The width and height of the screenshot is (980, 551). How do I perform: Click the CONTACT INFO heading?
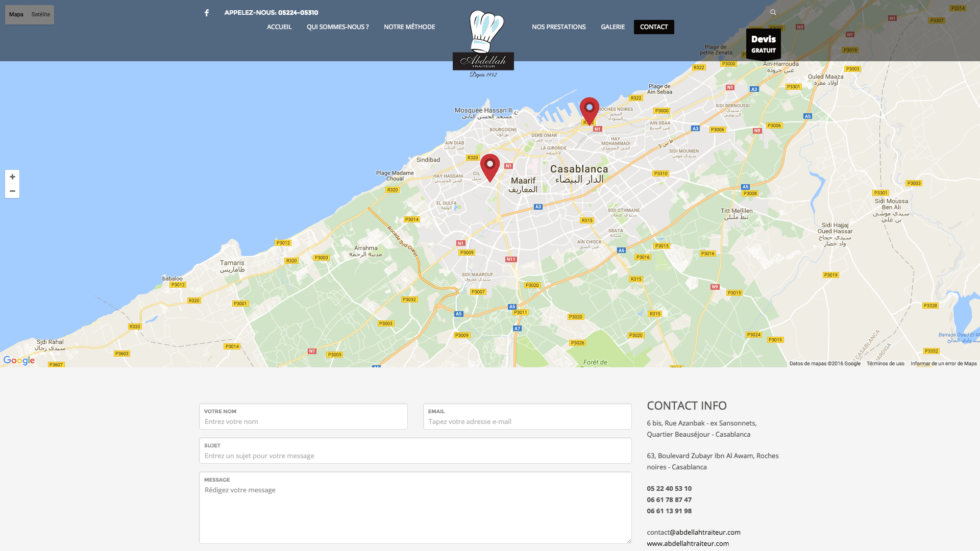(687, 406)
